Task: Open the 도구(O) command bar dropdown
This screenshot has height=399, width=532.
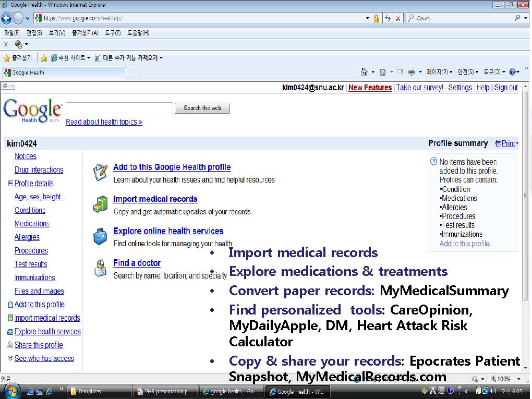Action: 494,71
